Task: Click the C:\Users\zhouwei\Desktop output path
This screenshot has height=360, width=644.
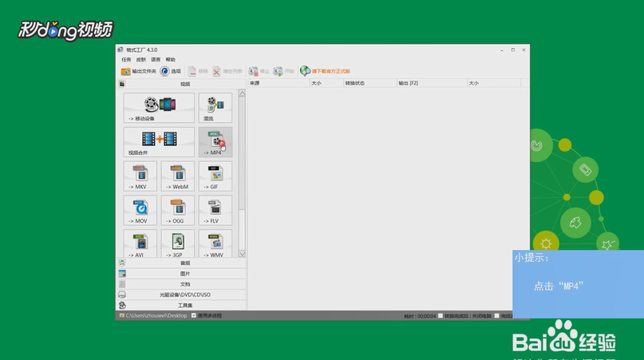Action: pos(156,315)
